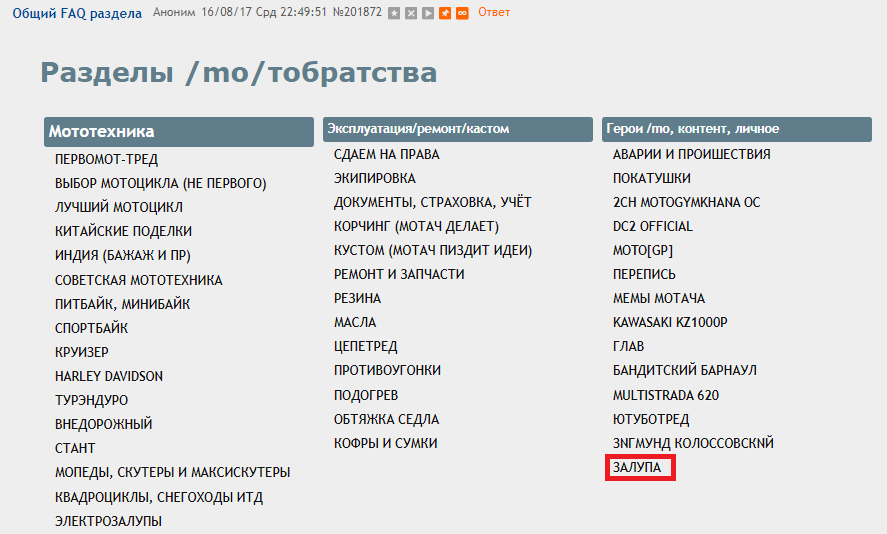Image resolution: width=887 pixels, height=534 pixels.
Task: Click the gray X hide icon
Action: [x=411, y=13]
